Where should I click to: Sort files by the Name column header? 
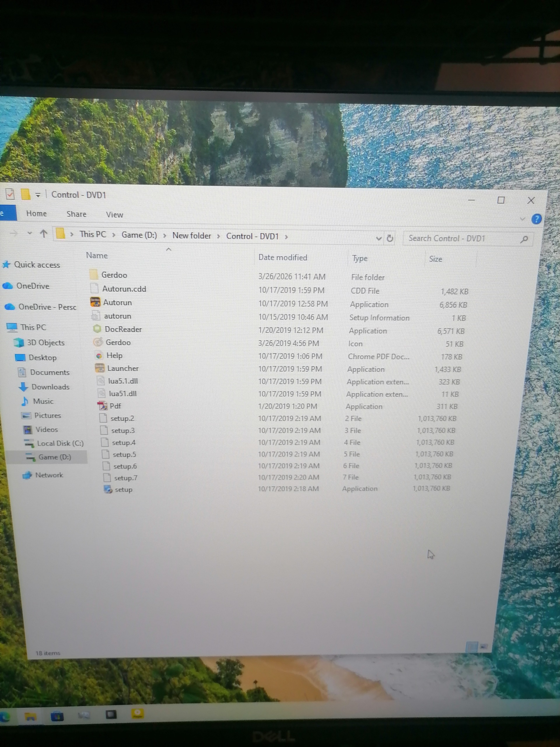(97, 255)
